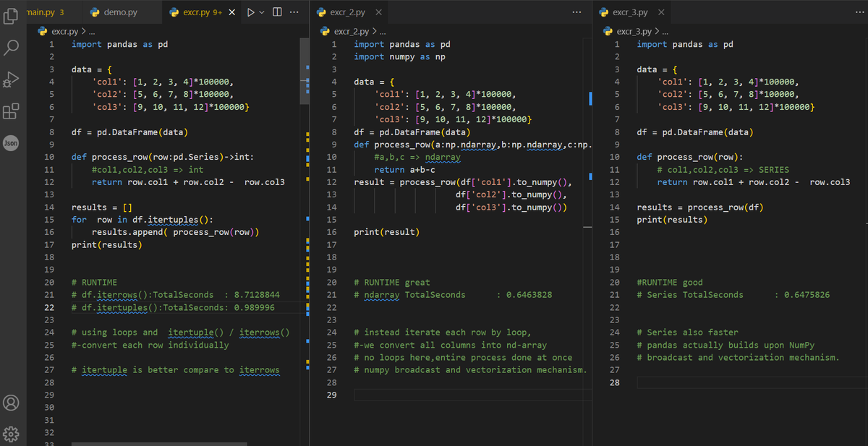The image size is (868, 446).
Task: Expand the run options dropdown arrow
Action: pos(263,12)
